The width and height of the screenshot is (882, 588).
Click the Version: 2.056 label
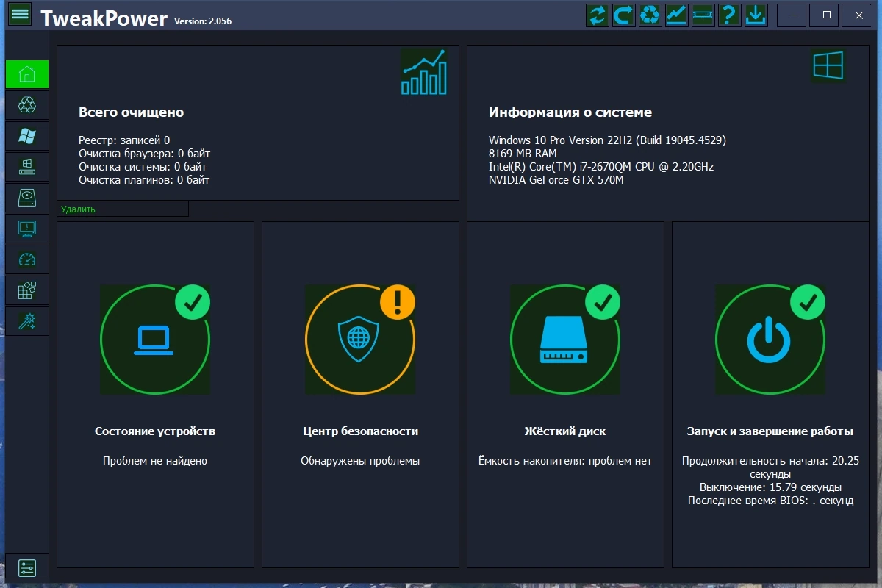(203, 21)
